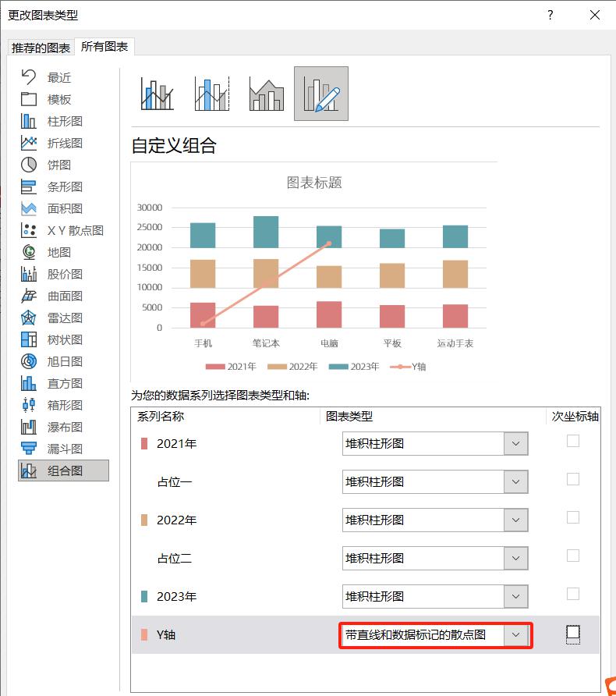Image resolution: width=616 pixels, height=696 pixels.
Task: Choose the 直方图 histogram icon
Action: [29, 383]
